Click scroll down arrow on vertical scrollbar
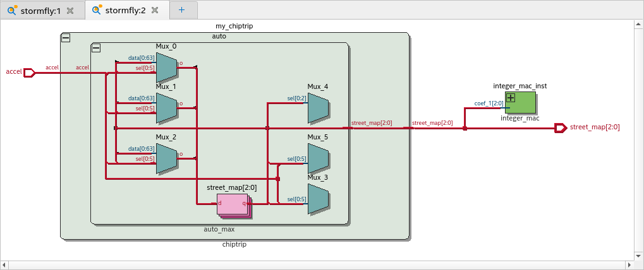This screenshot has height=270, width=644. coord(640,255)
